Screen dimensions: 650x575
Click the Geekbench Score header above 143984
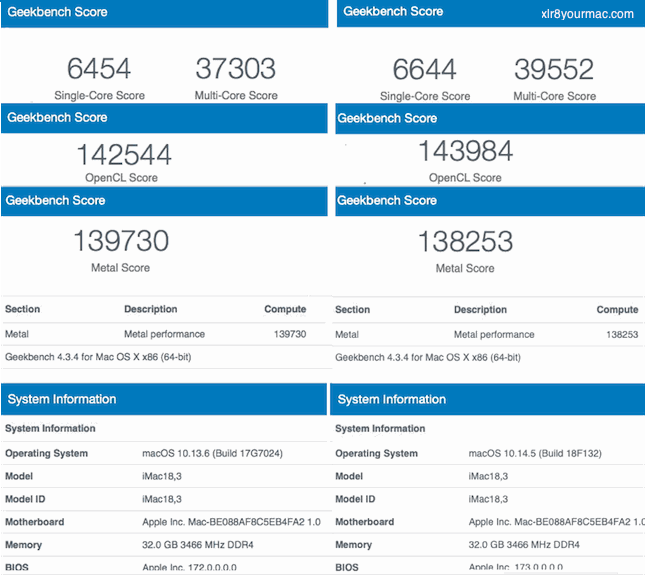387,119
